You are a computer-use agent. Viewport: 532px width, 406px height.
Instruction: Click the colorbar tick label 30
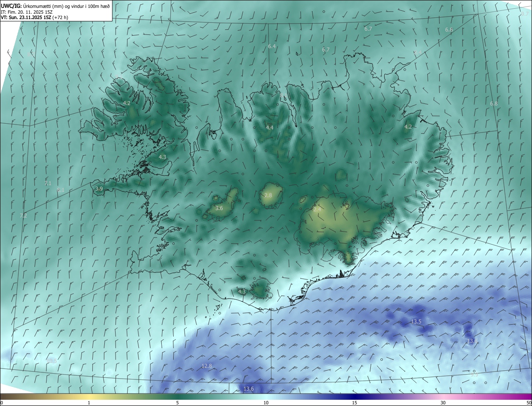click(443, 403)
